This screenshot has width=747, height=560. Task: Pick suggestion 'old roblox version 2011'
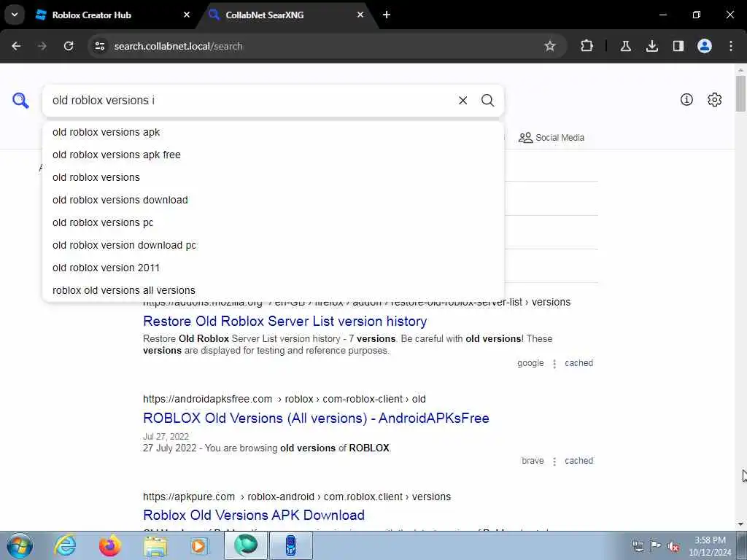coord(274,268)
